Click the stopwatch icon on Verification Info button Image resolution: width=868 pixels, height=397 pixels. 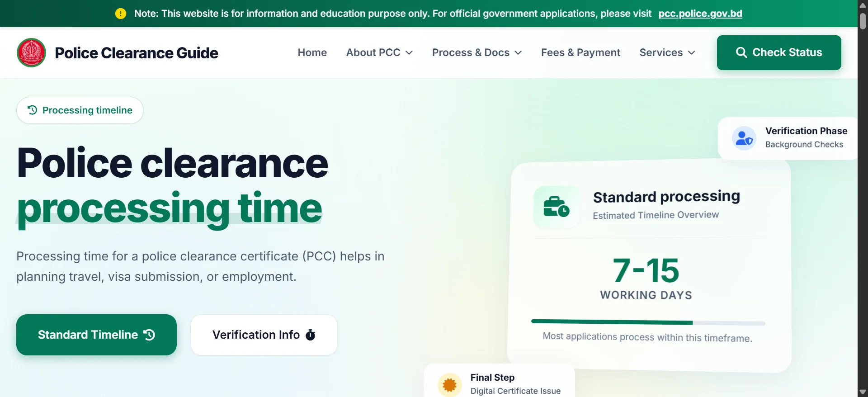pos(311,335)
